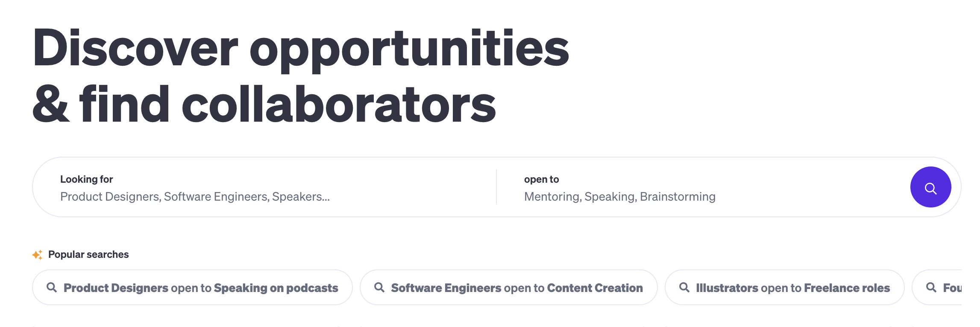Click the Content Creation bold text
Image resolution: width=980 pixels, height=327 pixels.
(x=595, y=288)
